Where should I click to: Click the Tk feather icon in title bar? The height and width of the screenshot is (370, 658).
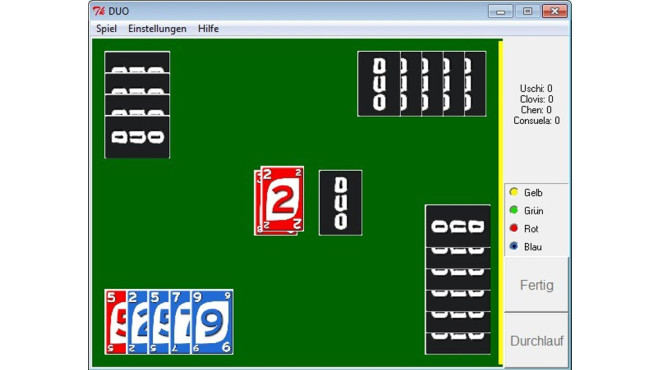99,11
